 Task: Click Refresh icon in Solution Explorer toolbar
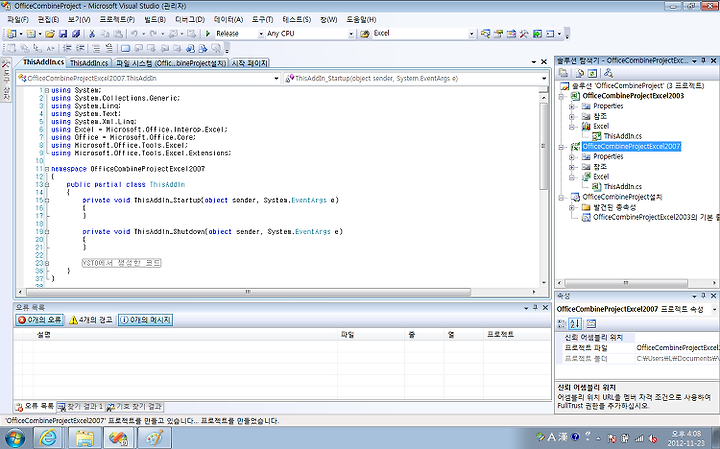(x=592, y=73)
